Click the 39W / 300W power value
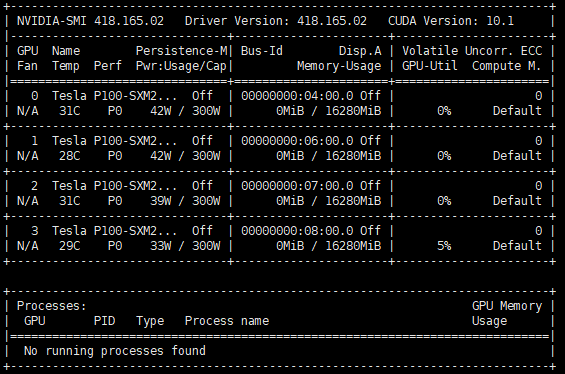This screenshot has height=374, width=565. coord(185,201)
